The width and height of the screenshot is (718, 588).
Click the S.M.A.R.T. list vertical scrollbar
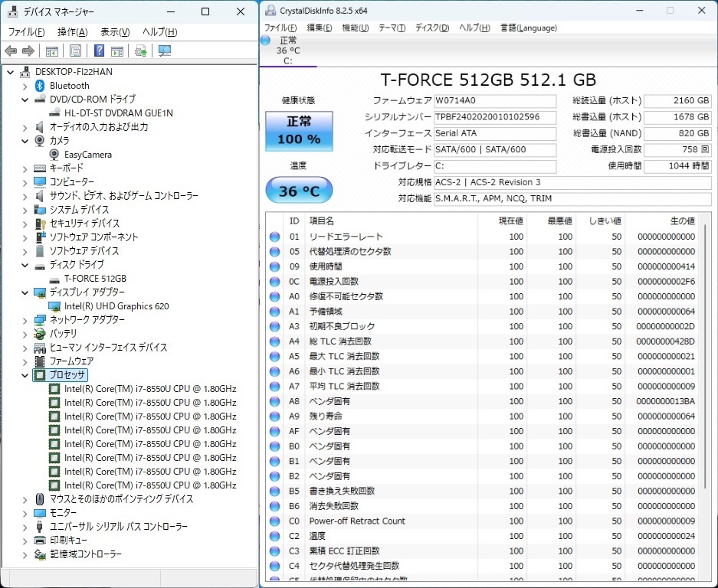[706, 357]
